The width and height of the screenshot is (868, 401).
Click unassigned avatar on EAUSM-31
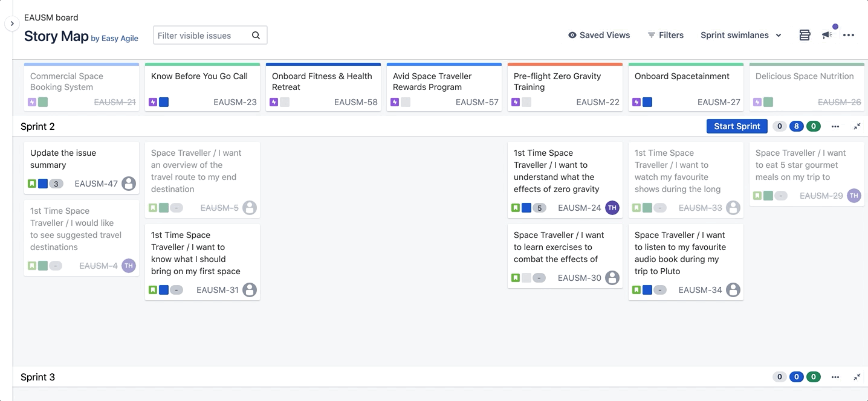point(249,290)
